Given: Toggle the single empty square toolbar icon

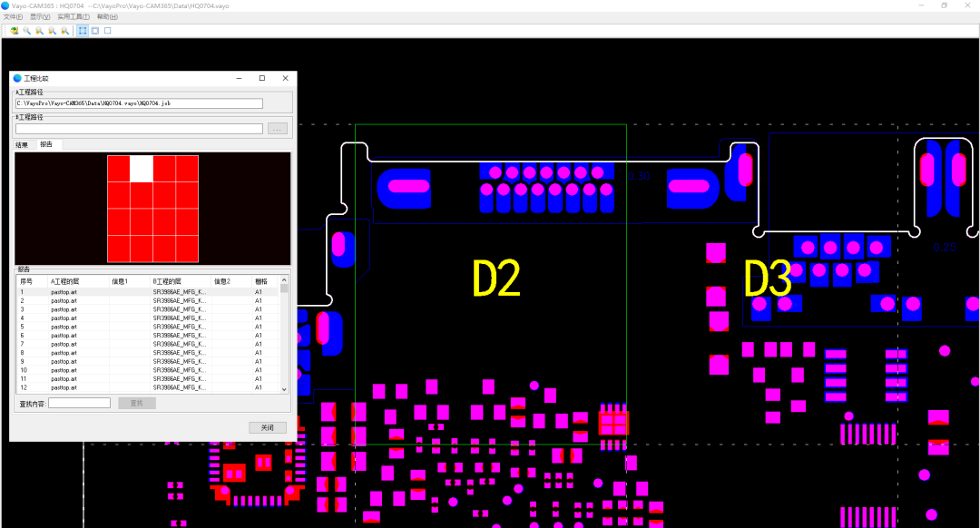Looking at the screenshot, I should click(108, 30).
